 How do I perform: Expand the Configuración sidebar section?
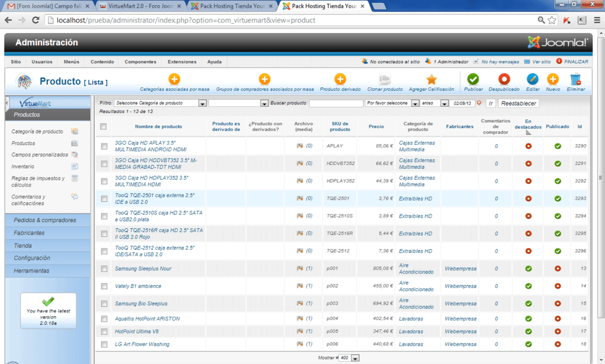[x=48, y=258]
